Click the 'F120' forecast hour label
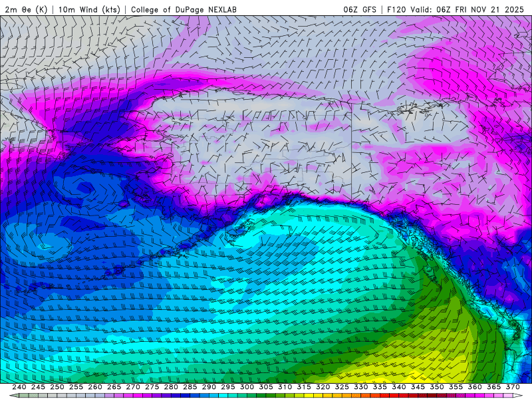The image size is (532, 399). [x=396, y=9]
